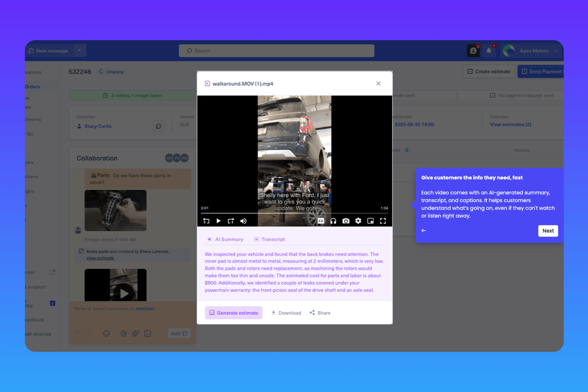The image size is (588, 392).
Task: Go back with the tour arrow
Action: [423, 230]
